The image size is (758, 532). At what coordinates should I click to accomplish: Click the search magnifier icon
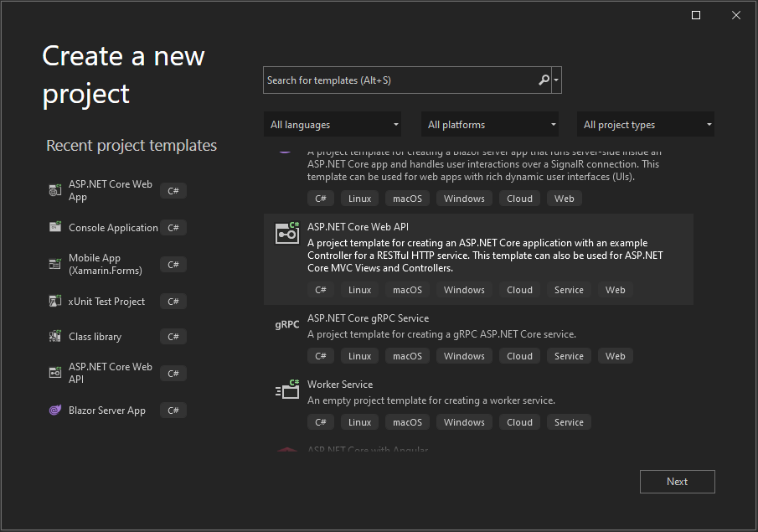(x=544, y=80)
